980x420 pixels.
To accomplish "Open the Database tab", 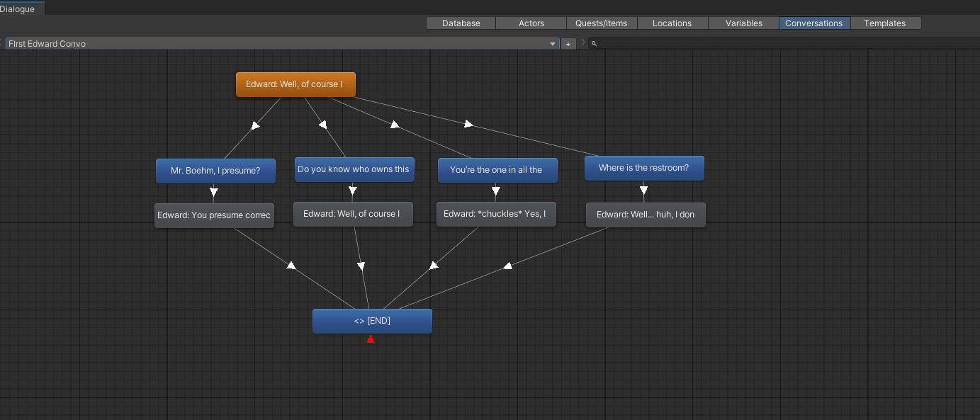I will (x=461, y=23).
